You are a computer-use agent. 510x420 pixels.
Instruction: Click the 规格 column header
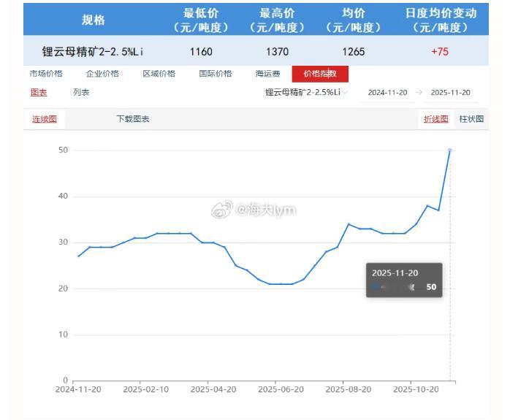pos(94,20)
